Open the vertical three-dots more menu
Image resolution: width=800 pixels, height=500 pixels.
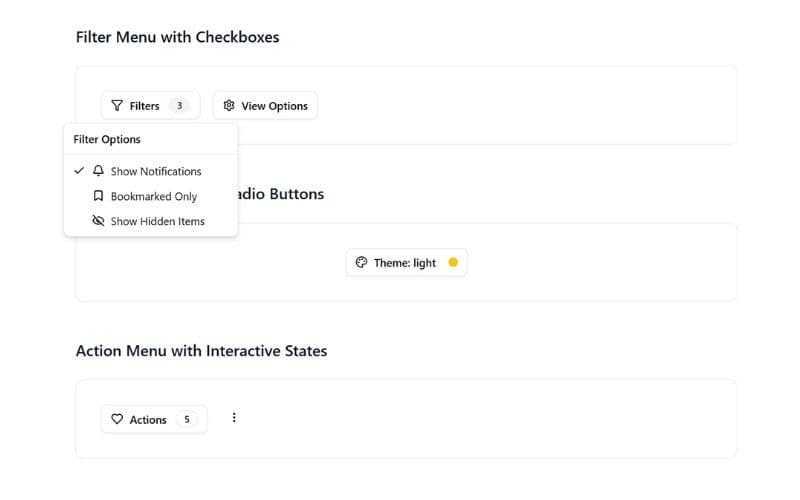click(x=234, y=418)
